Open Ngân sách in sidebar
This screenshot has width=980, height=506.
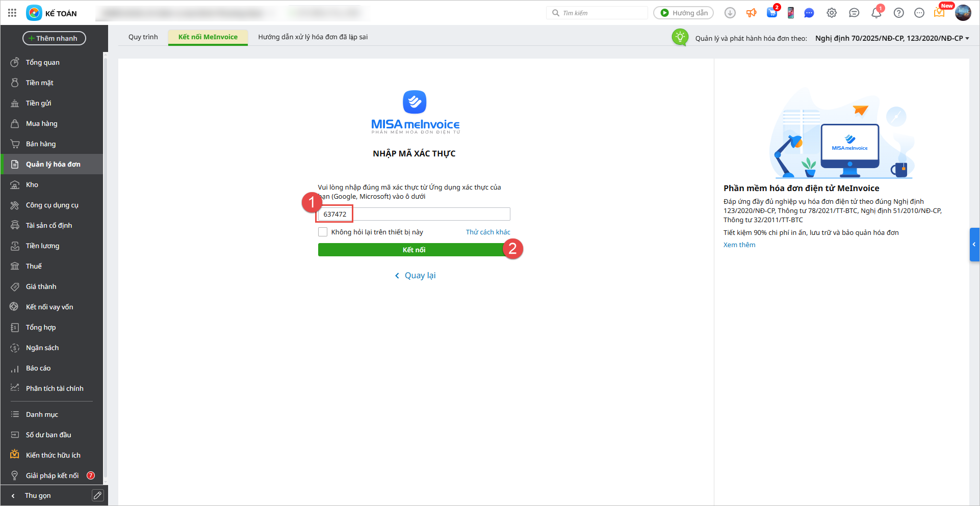pos(52,348)
